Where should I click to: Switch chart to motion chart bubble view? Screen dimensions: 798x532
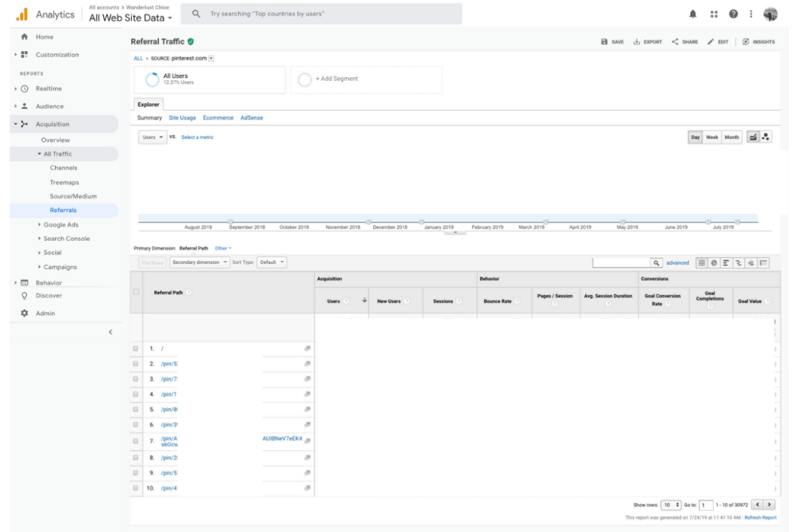pos(765,136)
